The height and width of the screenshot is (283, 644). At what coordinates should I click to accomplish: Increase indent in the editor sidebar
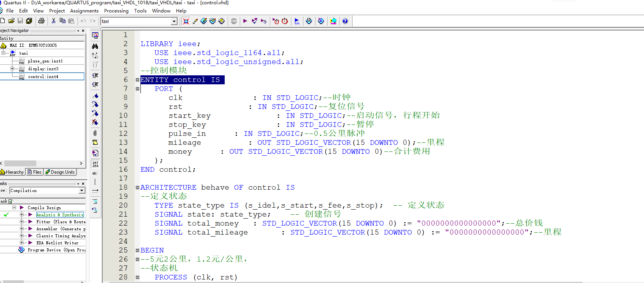[x=95, y=75]
